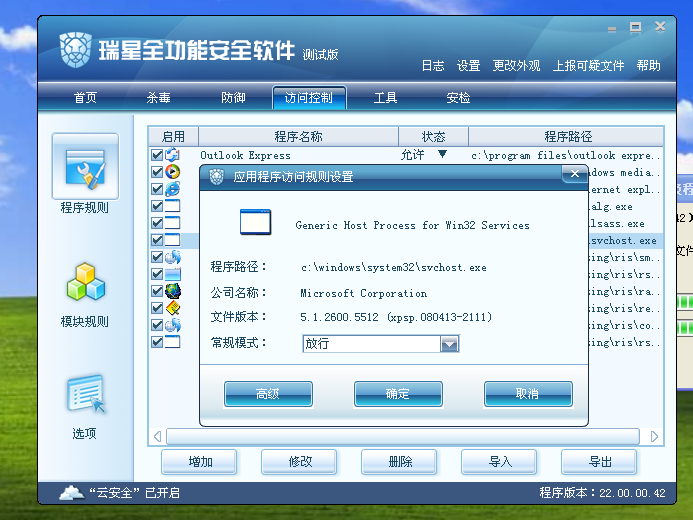Image resolution: width=693 pixels, height=520 pixels.
Task: Open the 允许 status dropdown for Outlook Express
Action: click(x=442, y=154)
